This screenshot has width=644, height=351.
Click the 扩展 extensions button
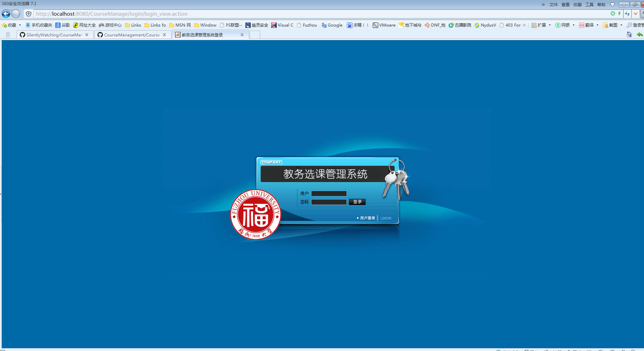tap(539, 25)
